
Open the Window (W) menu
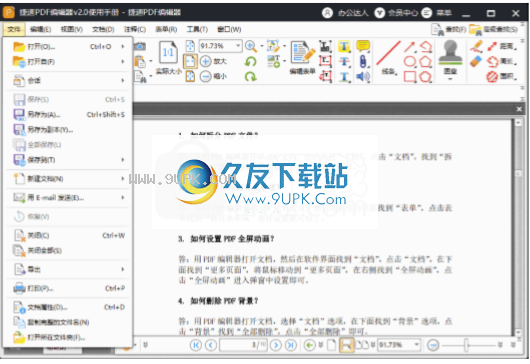click(229, 29)
